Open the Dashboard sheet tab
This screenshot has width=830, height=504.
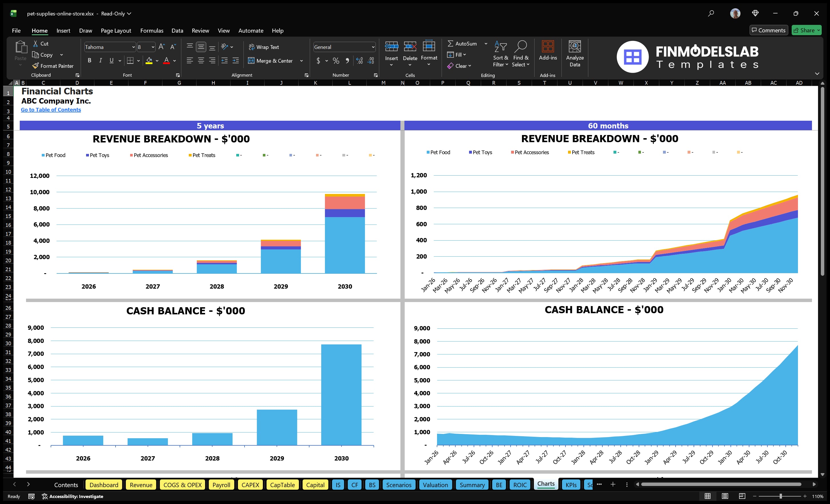pyautogui.click(x=104, y=485)
